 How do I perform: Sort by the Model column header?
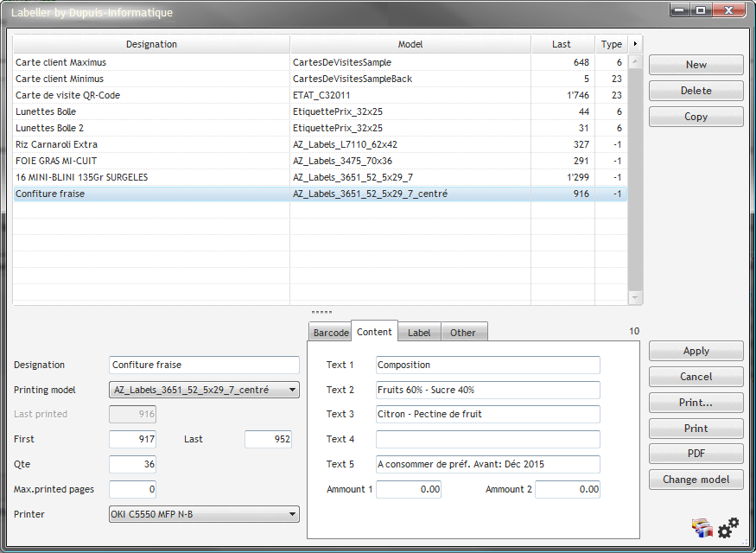(x=410, y=44)
